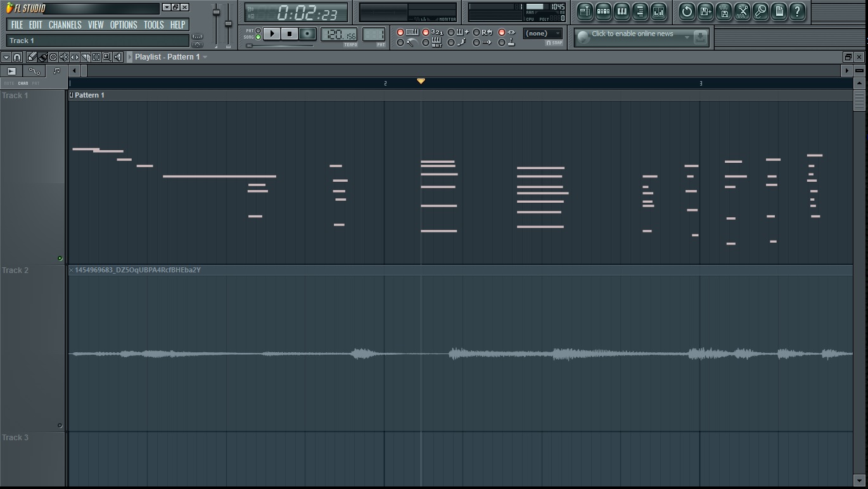Viewport: 868px width, 489px height.
Task: Click the playback position marker on timeline
Action: pyautogui.click(x=421, y=81)
